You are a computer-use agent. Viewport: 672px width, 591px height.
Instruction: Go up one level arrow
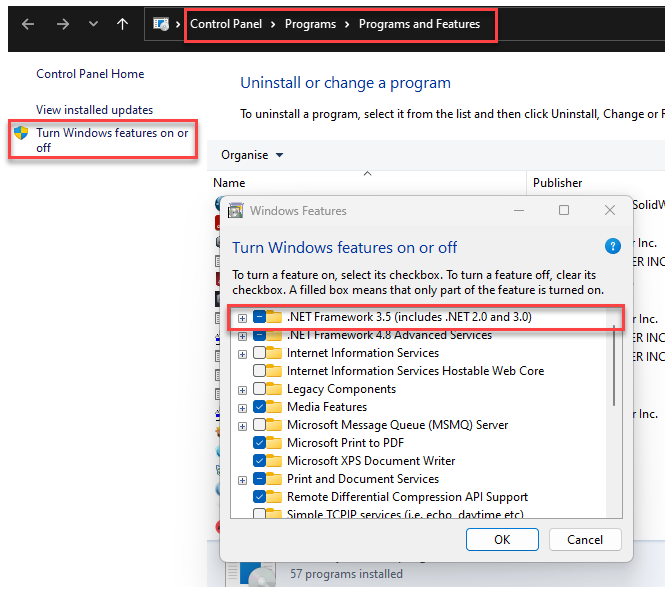click(123, 24)
